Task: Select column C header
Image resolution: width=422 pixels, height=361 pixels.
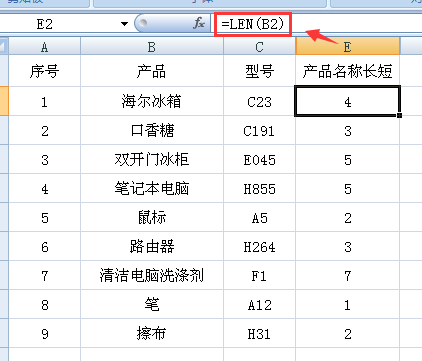Action: [x=259, y=47]
